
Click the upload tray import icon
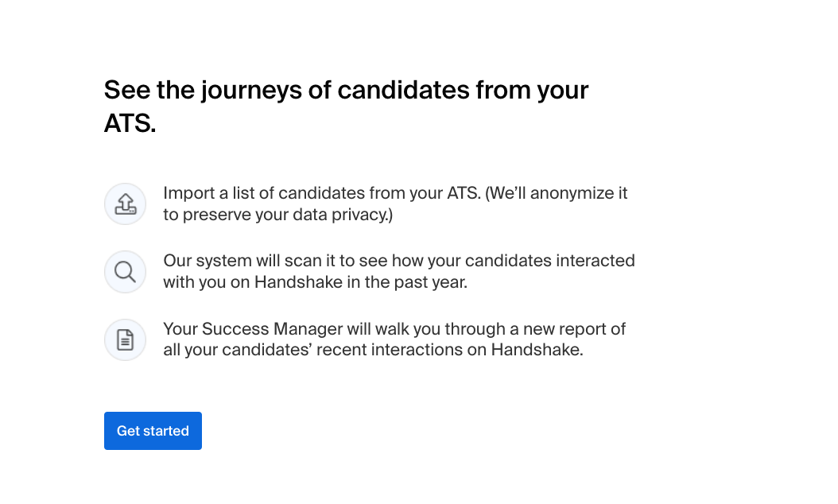click(x=125, y=204)
